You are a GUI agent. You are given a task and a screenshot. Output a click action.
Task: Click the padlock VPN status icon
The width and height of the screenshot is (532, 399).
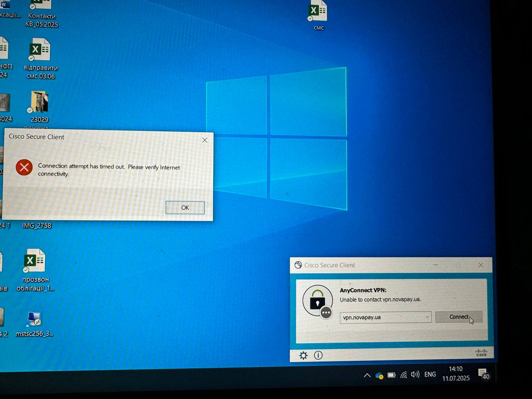tap(318, 301)
